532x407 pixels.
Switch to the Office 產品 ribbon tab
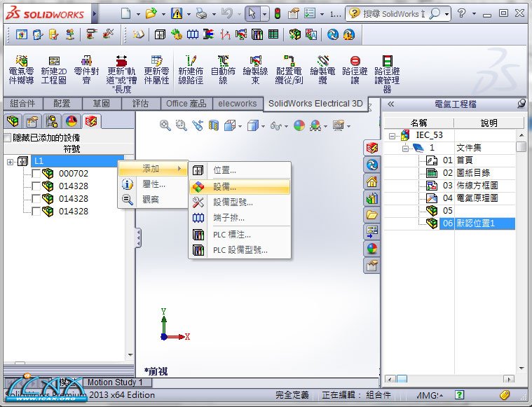(186, 104)
